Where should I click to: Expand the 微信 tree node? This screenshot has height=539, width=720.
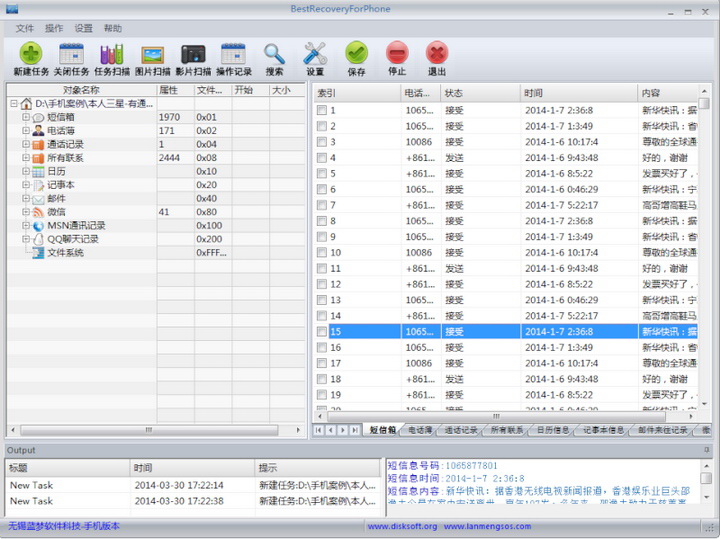click(26, 212)
